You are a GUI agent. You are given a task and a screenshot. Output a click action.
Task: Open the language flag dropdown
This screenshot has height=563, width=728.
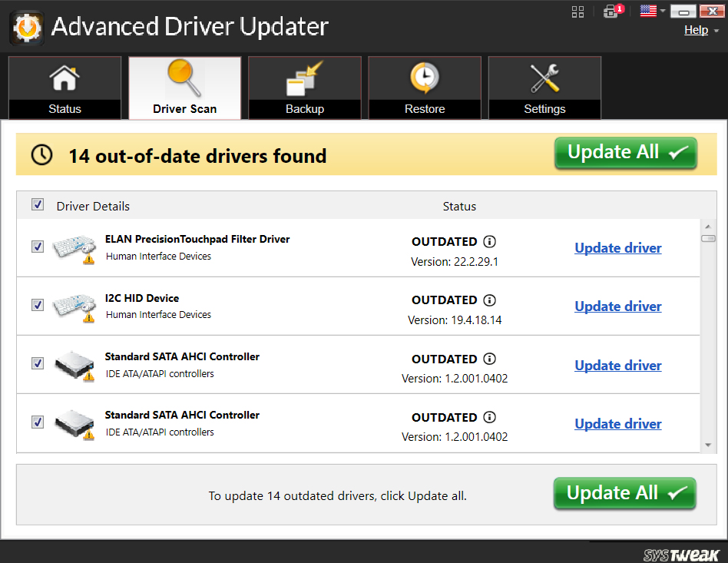tap(649, 11)
